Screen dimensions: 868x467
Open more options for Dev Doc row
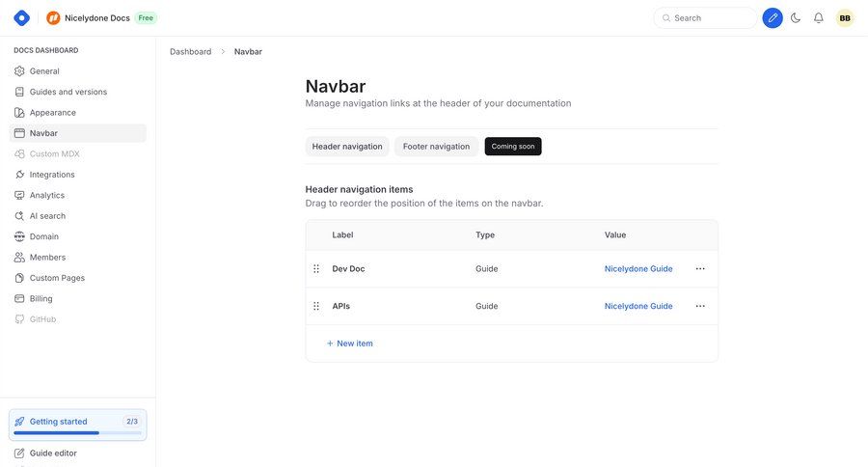click(x=700, y=268)
